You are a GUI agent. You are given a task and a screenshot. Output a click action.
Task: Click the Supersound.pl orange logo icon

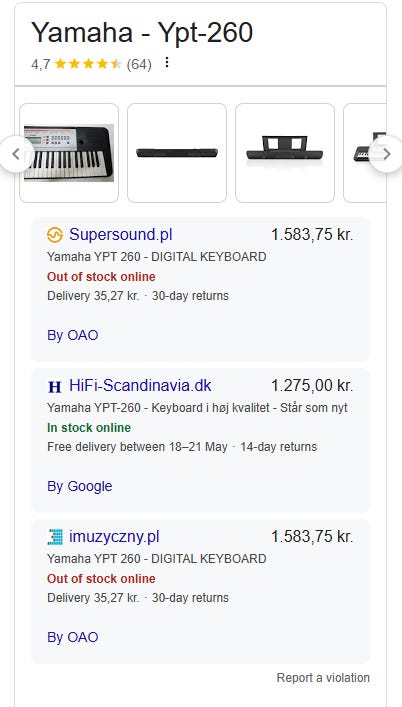pyautogui.click(x=55, y=235)
